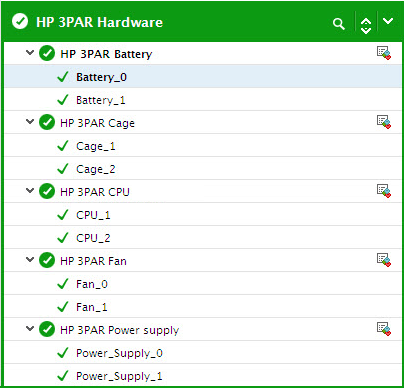The height and width of the screenshot is (388, 404).
Task: Open the report icon on HP 3PAR Battery row
Action: click(x=384, y=53)
